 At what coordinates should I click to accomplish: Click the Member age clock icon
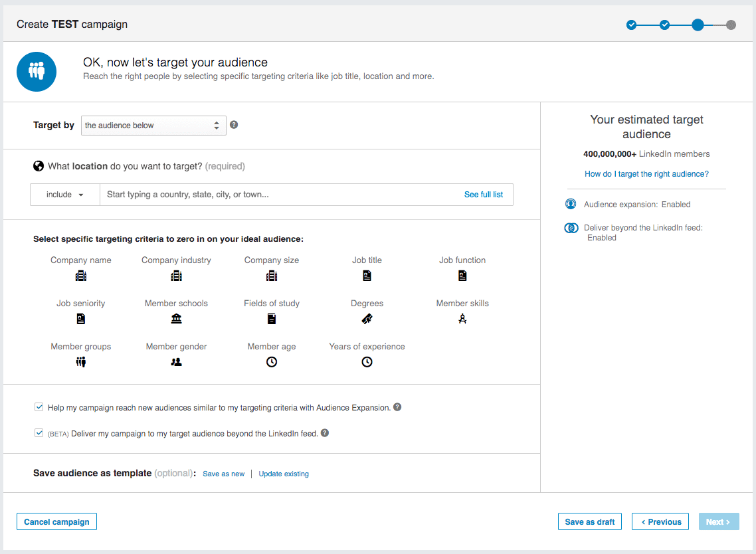click(272, 362)
